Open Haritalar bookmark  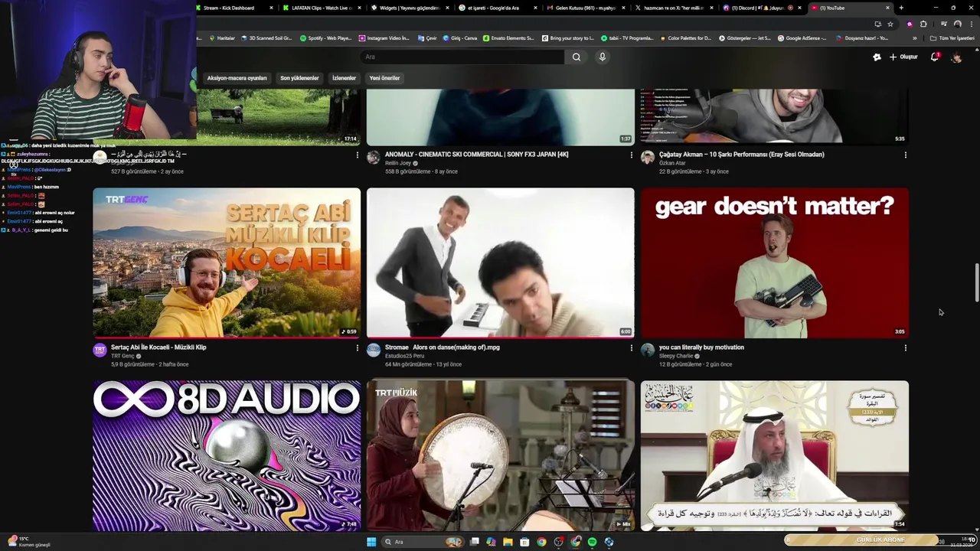222,37
